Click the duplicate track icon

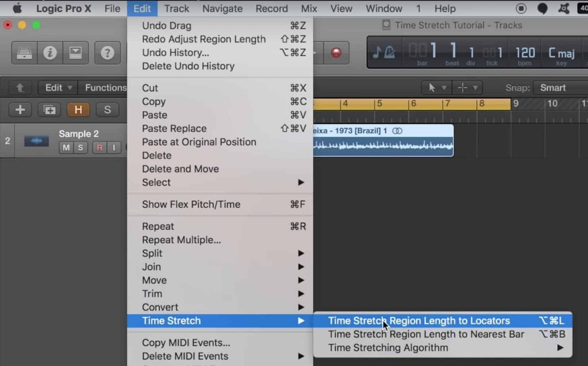(49, 109)
